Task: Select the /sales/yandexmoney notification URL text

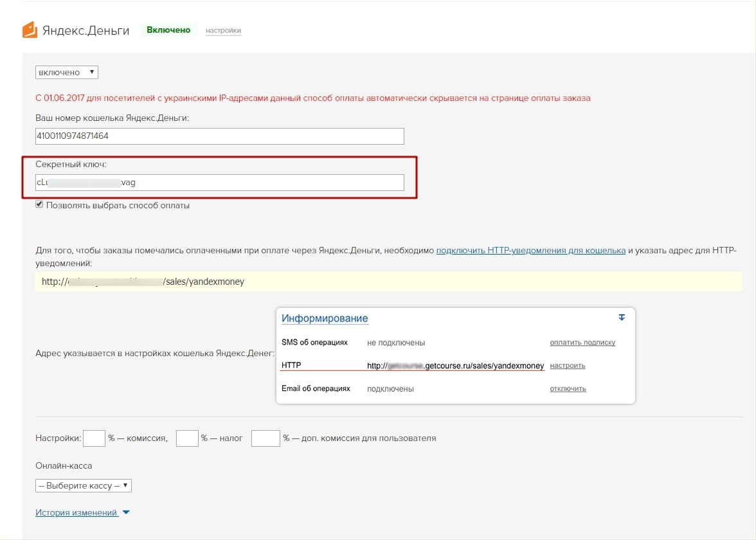Action: [x=143, y=282]
